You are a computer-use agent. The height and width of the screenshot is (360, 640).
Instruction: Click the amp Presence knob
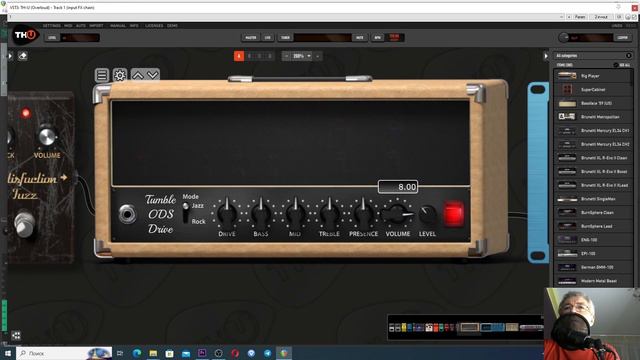(x=363, y=213)
